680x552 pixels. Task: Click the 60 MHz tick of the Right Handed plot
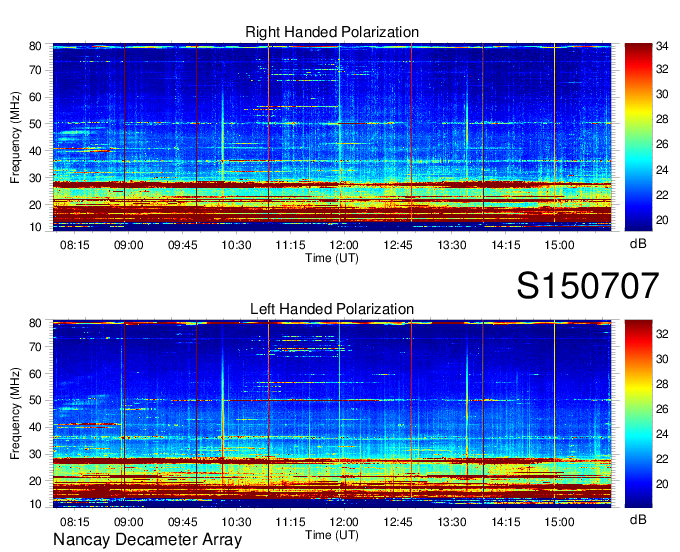(35, 97)
